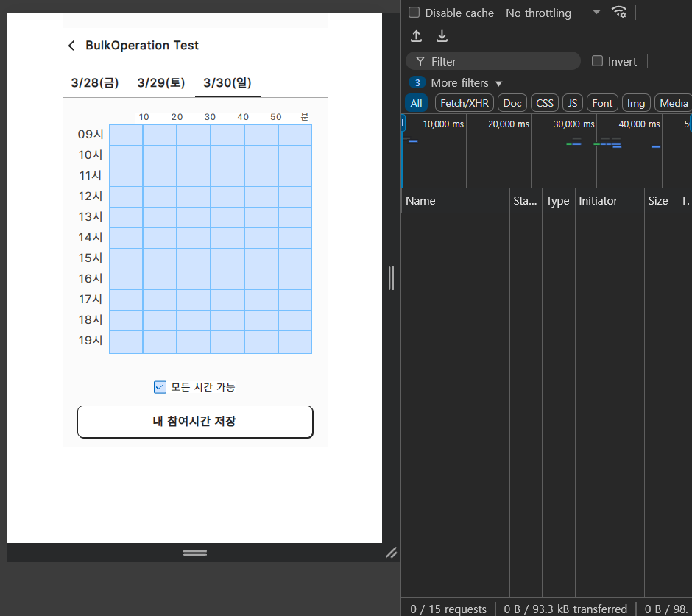Click the funnel icon in the Filter box

(420, 61)
